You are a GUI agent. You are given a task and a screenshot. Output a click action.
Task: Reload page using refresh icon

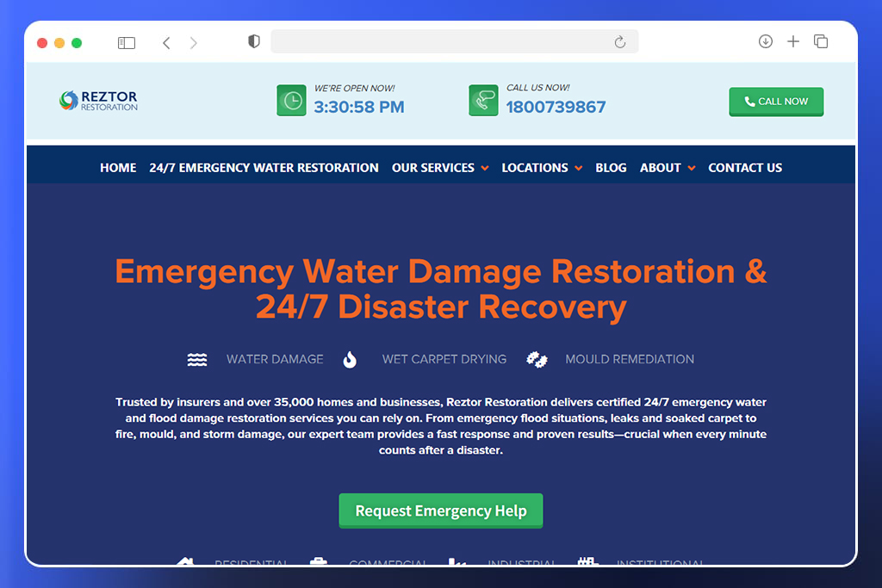pyautogui.click(x=619, y=42)
